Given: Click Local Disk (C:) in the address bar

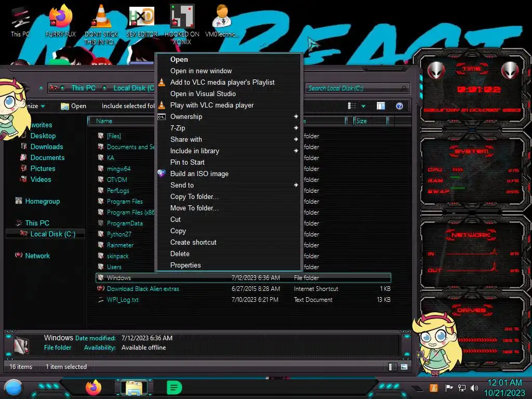Looking at the screenshot, I should point(134,88).
